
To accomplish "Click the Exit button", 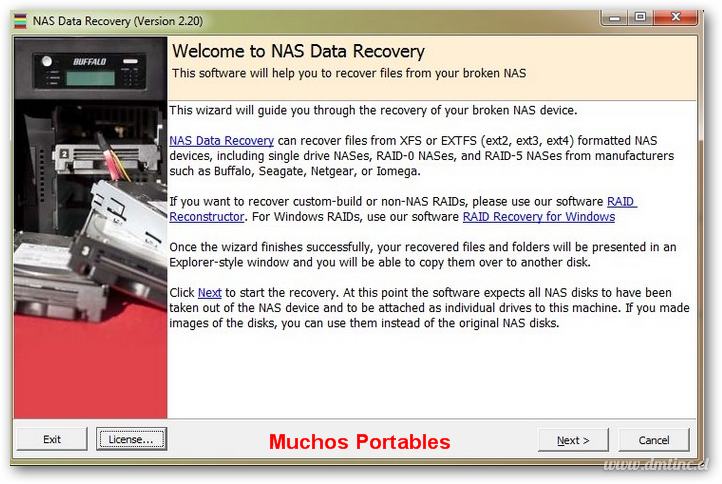I will pyautogui.click(x=52, y=439).
